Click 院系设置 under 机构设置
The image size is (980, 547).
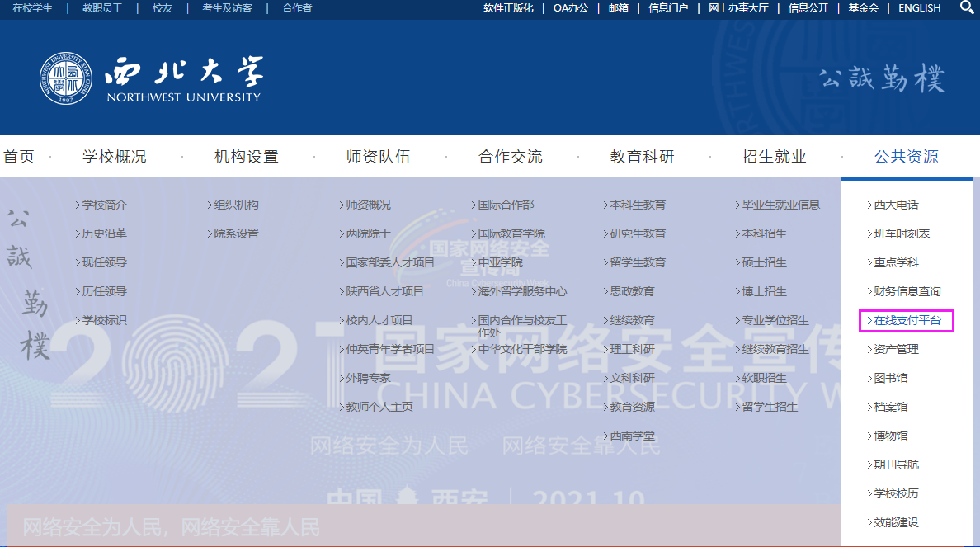236,233
